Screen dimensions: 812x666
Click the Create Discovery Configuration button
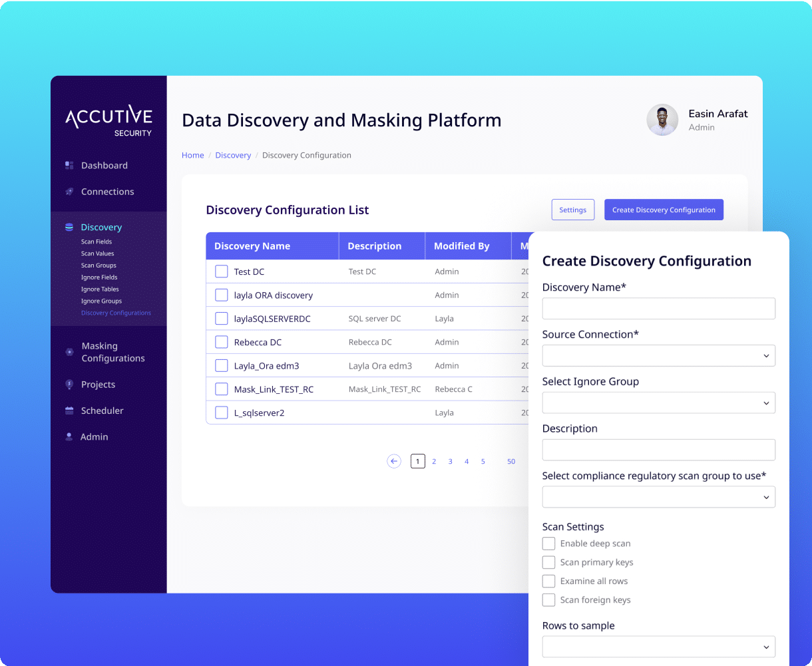click(664, 210)
